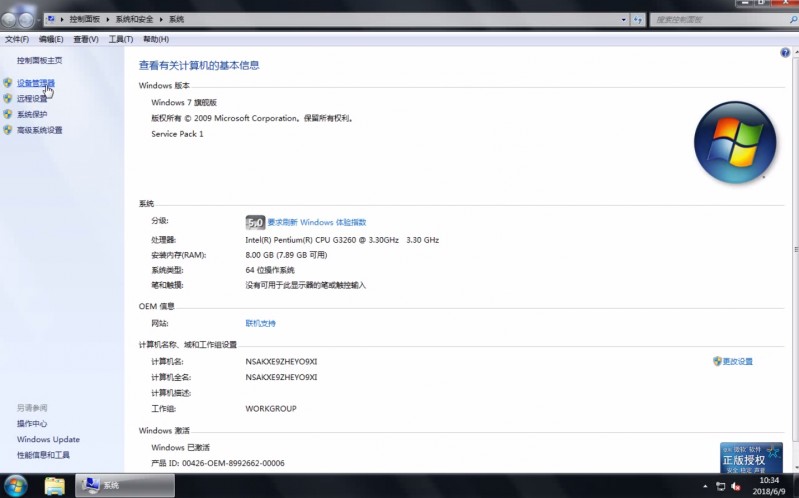The width and height of the screenshot is (799, 498).
Task: Click shield icon beside Change settings
Action: coord(717,361)
